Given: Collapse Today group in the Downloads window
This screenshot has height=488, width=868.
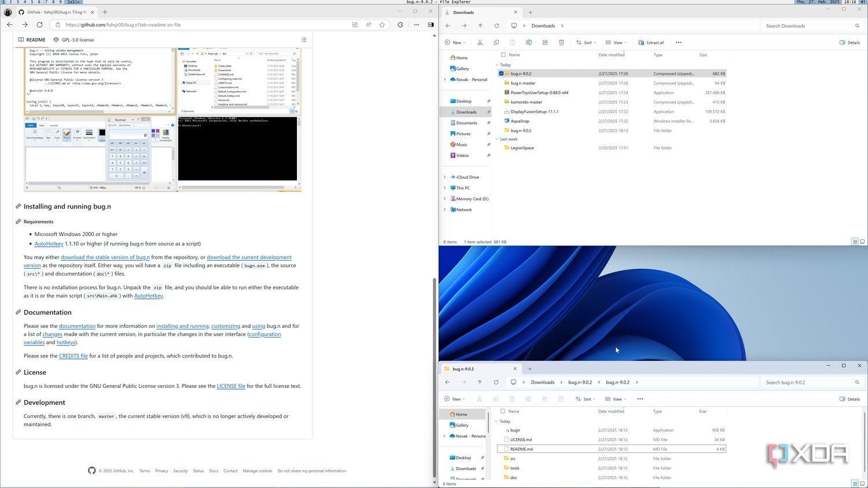Looking at the screenshot, I should (497, 65).
